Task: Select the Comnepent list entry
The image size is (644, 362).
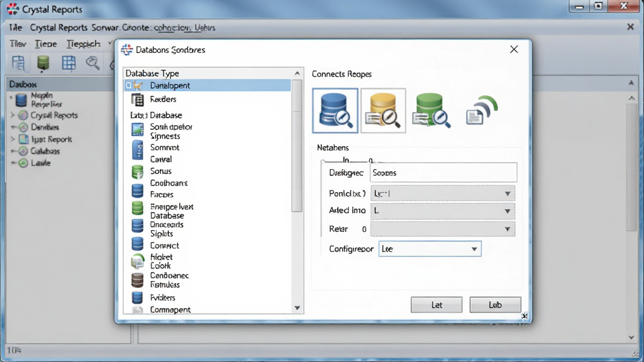Action: click(x=170, y=310)
